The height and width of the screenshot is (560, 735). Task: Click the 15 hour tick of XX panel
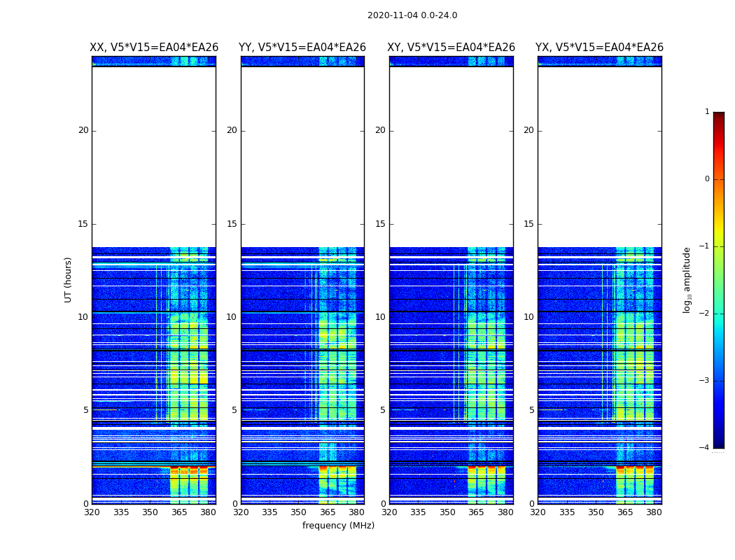pos(83,223)
